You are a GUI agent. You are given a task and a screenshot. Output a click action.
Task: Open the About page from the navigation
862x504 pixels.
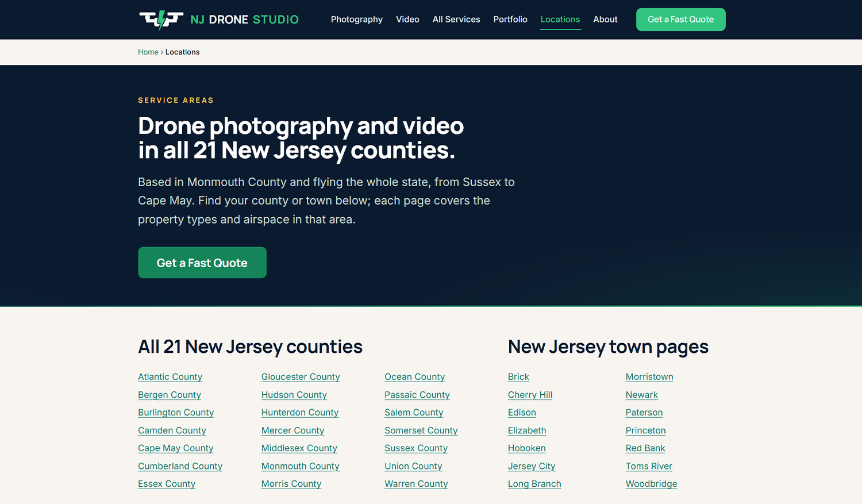click(605, 20)
